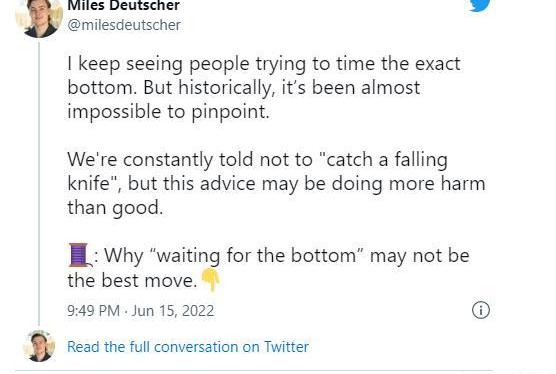556x374 pixels.
Task: Click the small avatar beside the conversation link
Action: coord(39,346)
